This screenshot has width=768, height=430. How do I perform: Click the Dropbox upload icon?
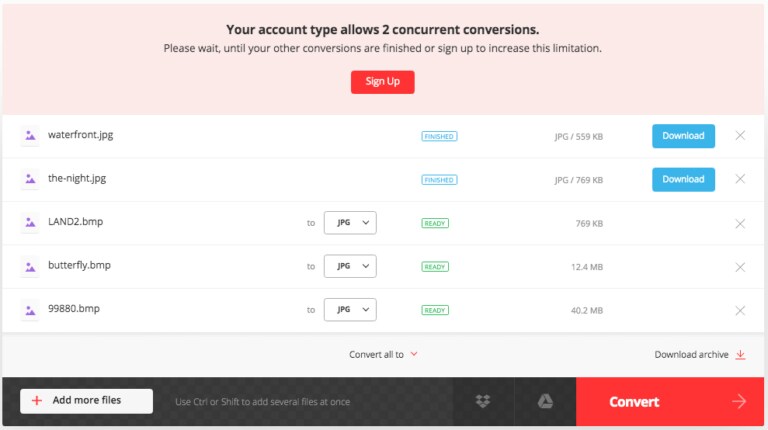[x=484, y=401]
